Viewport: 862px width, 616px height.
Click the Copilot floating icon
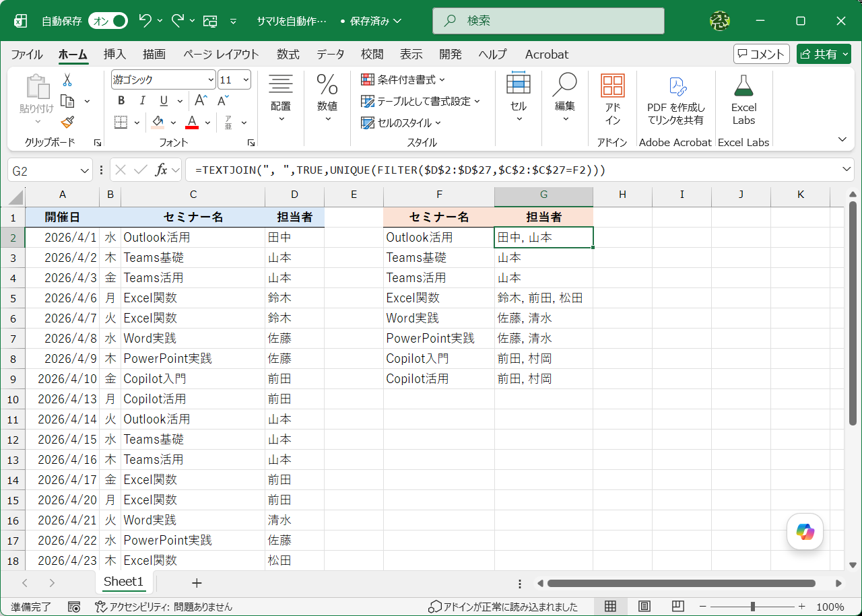(x=805, y=532)
